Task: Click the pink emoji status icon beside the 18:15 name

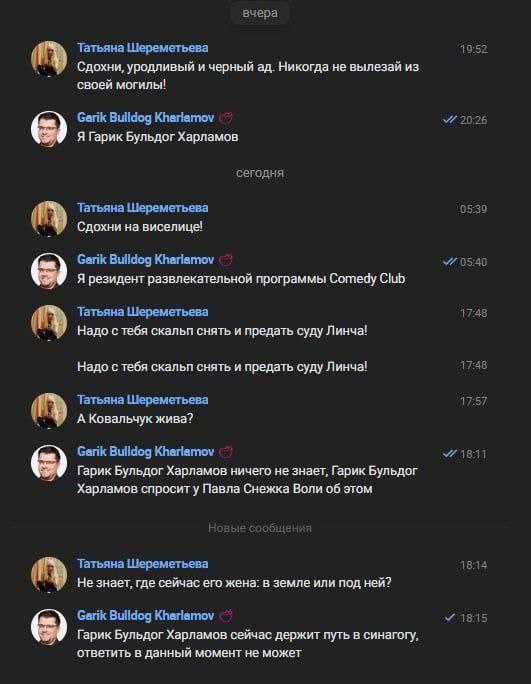Action: (226, 616)
